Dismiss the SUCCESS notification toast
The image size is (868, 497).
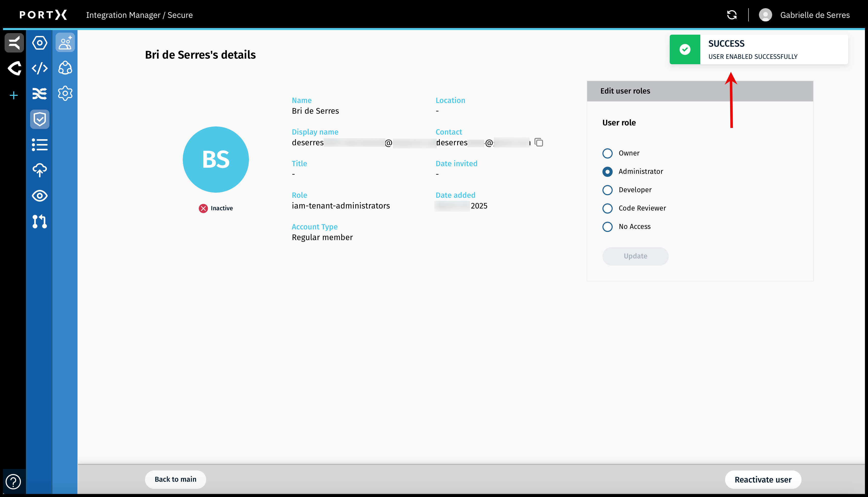pyautogui.click(x=758, y=49)
